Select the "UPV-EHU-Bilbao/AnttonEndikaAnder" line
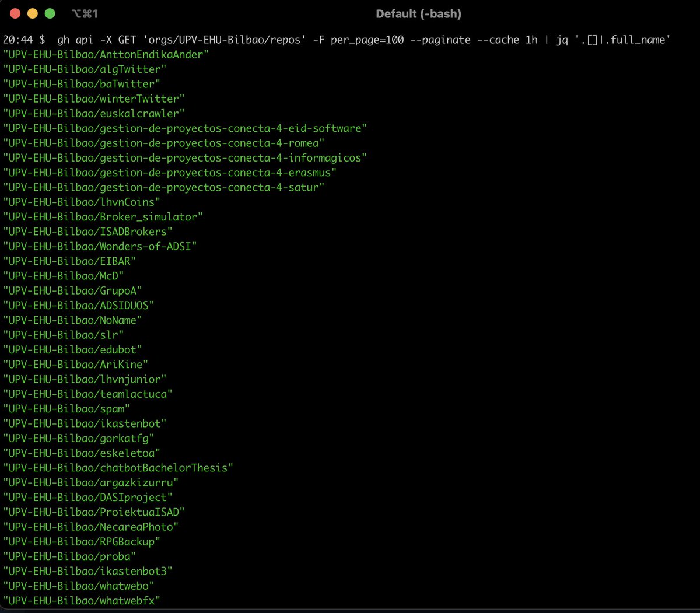700x613 pixels. (106, 54)
